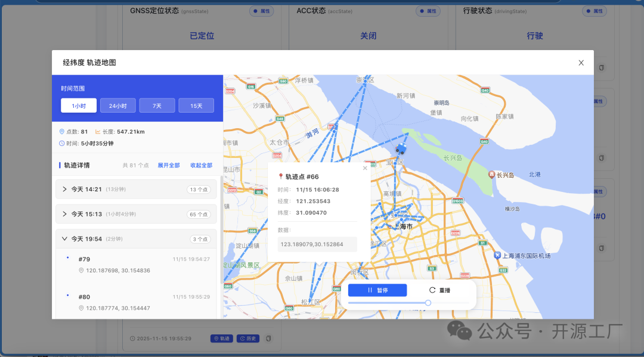Screen dimensions: 644x357
Task: Switch playback to 暂停 (pause)
Action: [x=377, y=290]
